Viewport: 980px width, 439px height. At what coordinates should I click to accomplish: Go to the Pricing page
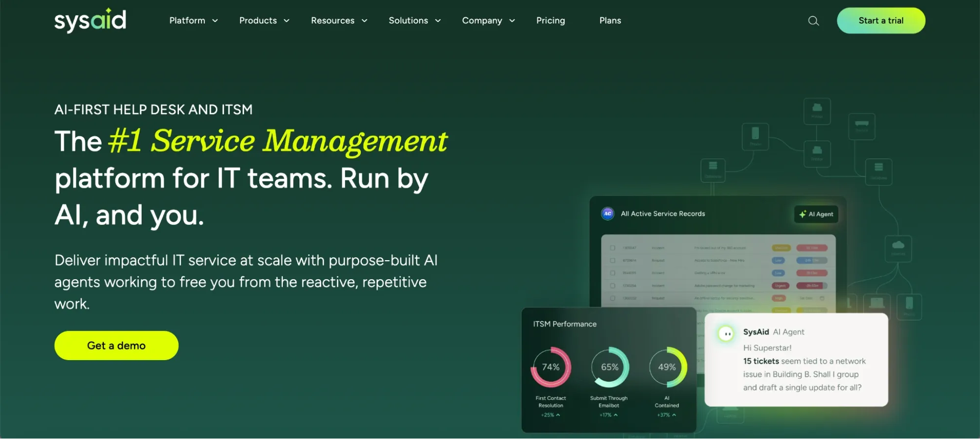click(551, 21)
